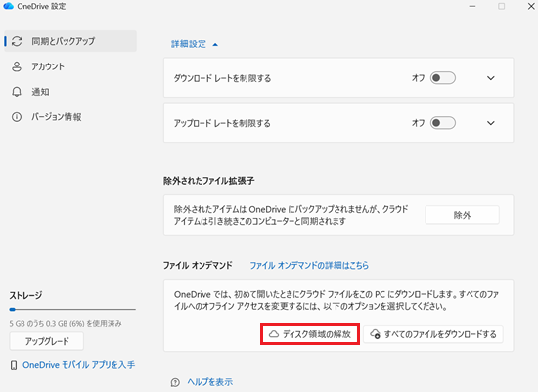Click the storage usage progress bar
This screenshot has width=538, height=392.
[x=72, y=309]
